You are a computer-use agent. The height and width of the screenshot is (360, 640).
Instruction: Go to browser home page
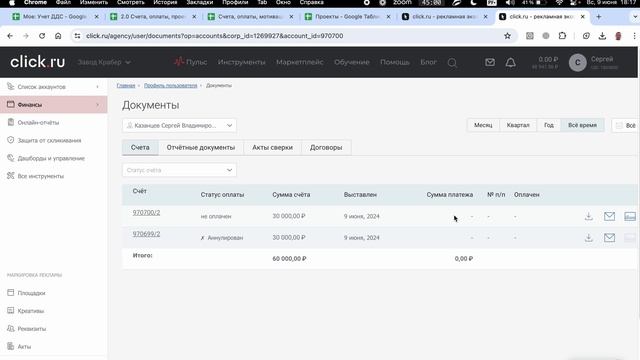[x=58, y=36]
